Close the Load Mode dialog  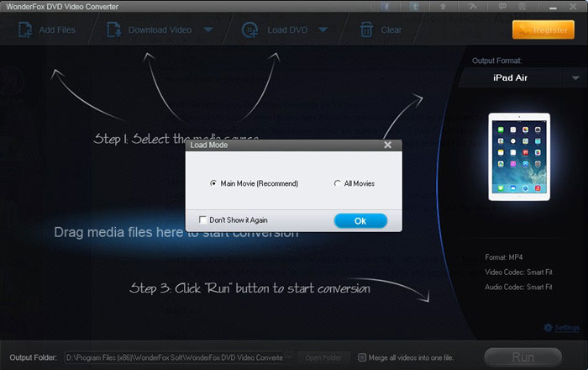(x=388, y=145)
